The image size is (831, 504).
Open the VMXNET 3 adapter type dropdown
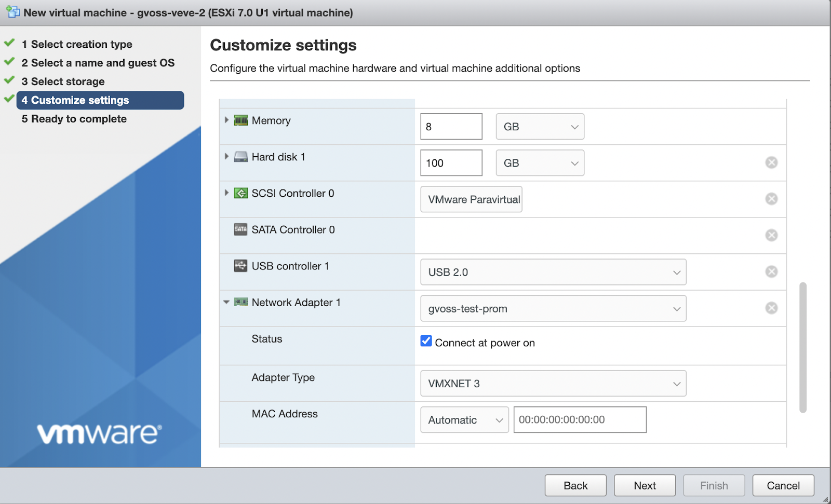pos(553,384)
